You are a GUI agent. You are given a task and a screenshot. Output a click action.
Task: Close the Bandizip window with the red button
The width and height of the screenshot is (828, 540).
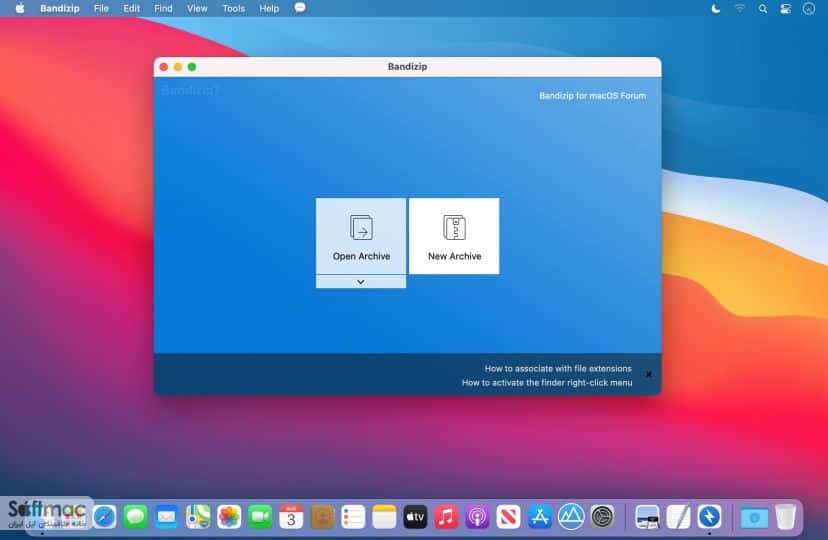click(164, 67)
